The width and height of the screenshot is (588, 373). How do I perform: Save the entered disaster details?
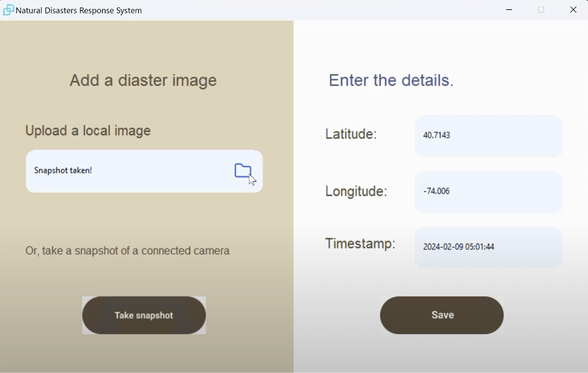point(442,315)
